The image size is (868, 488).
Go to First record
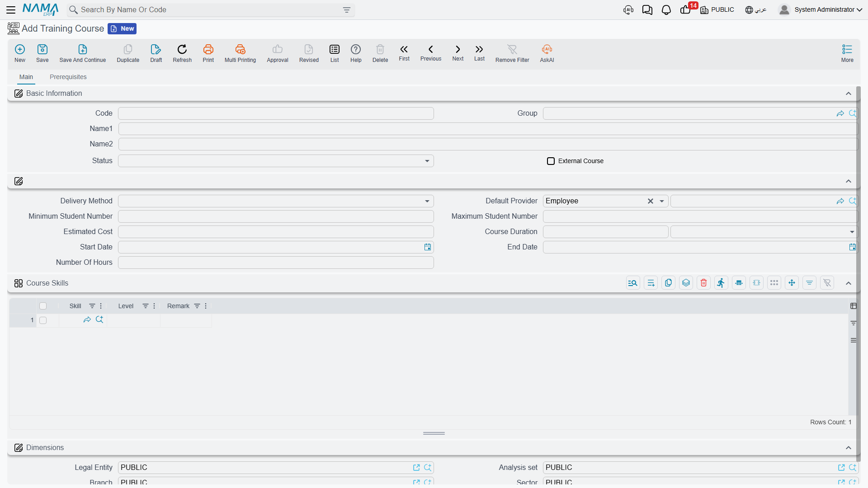coord(404,53)
